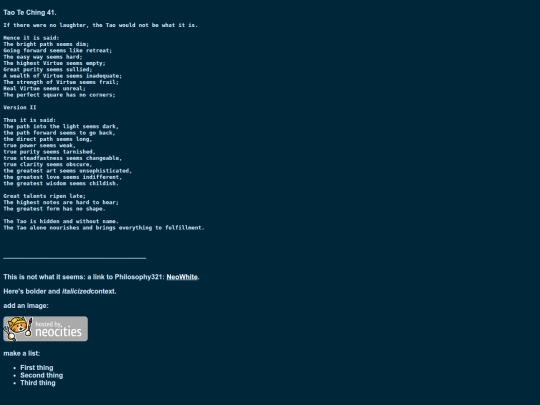
Task: Click 'The Tao alone nourishes' closing line
Action: coord(104,228)
